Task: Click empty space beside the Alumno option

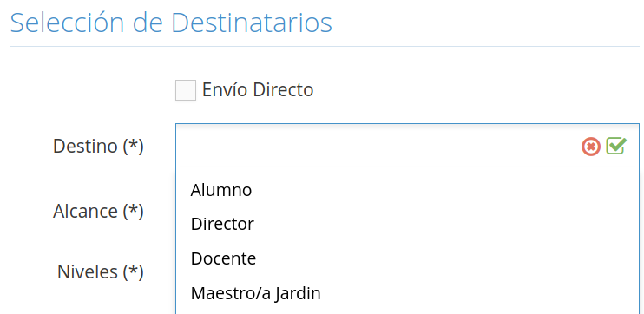Action: (x=444, y=190)
